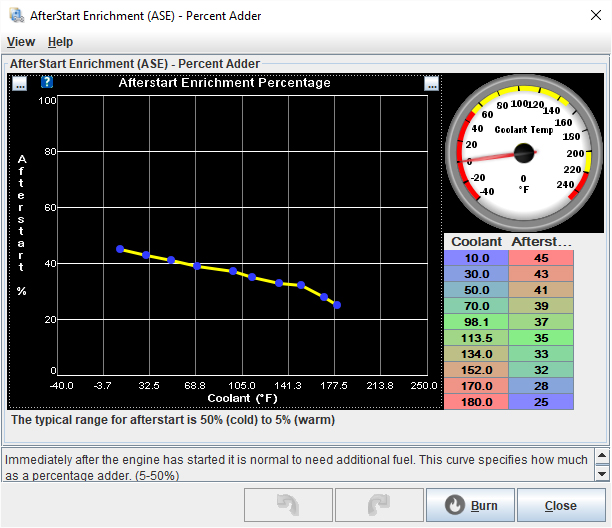The width and height of the screenshot is (612, 528).
Task: Click the undo arrow button
Action: point(288,504)
